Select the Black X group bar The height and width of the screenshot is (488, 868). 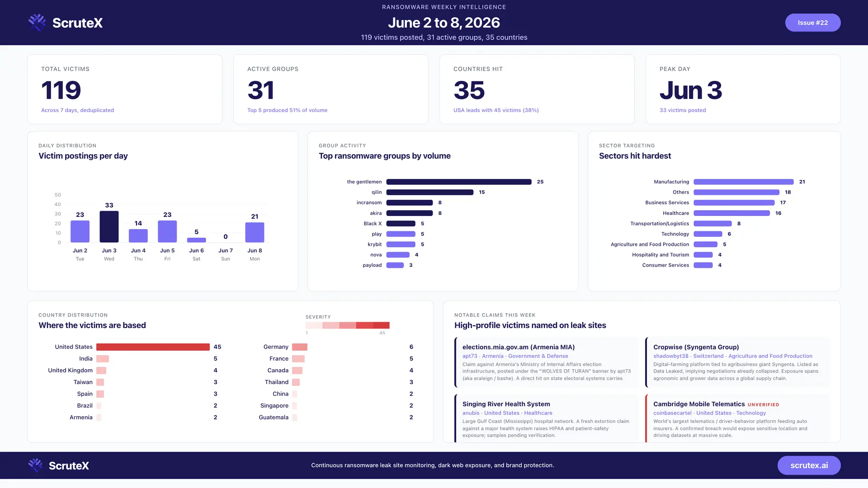click(401, 223)
